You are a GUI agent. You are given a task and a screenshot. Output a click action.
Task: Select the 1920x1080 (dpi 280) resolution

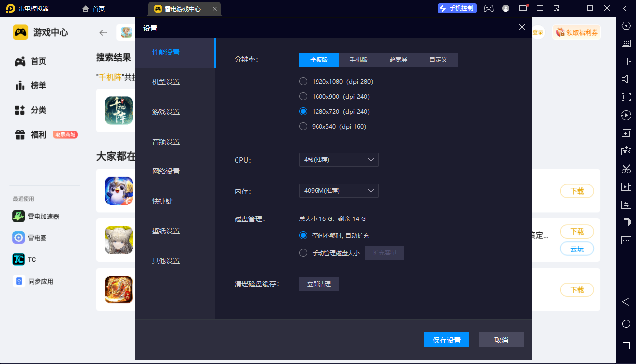[303, 81]
